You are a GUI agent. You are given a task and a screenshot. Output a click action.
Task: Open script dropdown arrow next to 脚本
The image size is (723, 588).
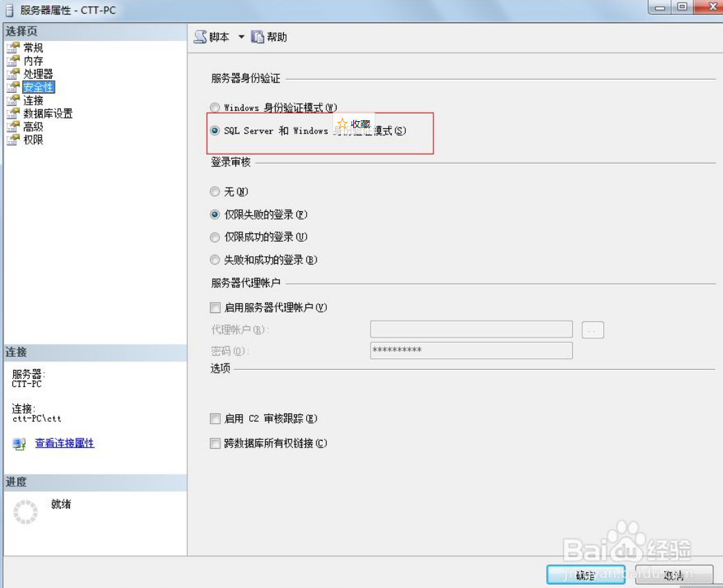click(241, 37)
